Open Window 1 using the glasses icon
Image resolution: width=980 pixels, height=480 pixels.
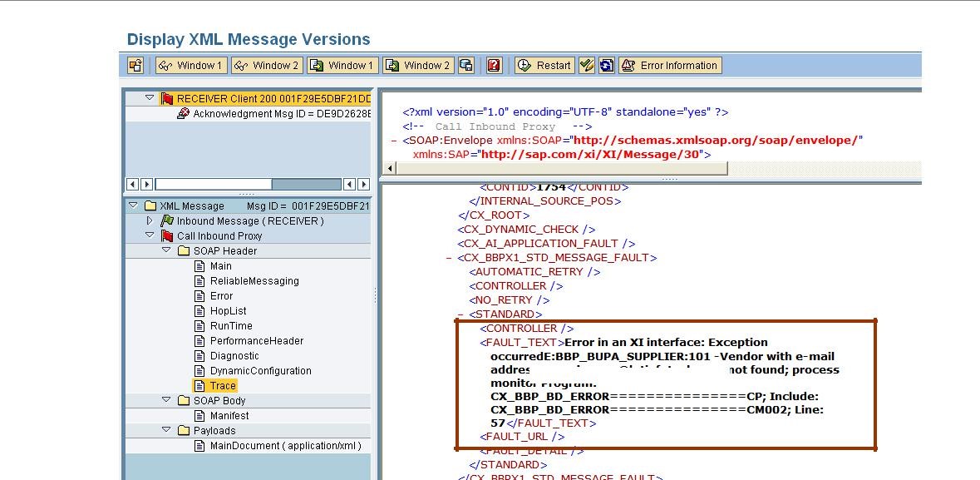click(191, 65)
